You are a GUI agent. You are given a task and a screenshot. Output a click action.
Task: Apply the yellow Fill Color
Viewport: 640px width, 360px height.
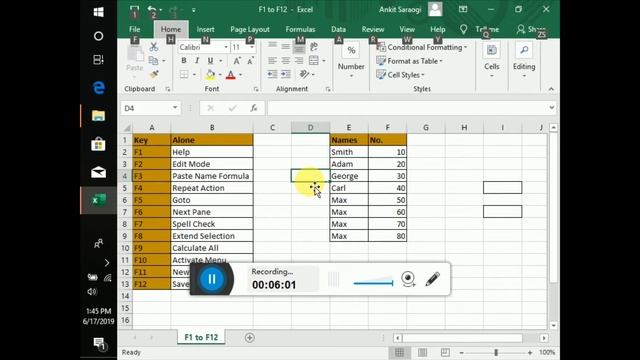210,75
